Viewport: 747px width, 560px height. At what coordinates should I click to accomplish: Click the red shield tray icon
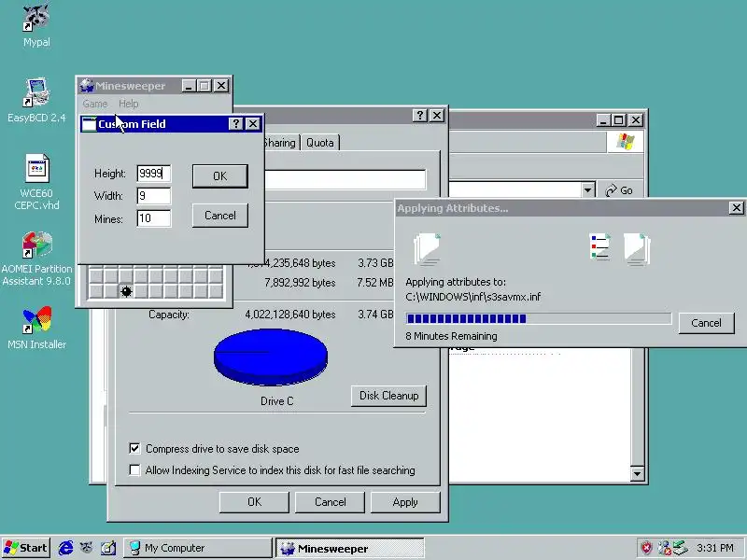pyautogui.click(x=646, y=548)
